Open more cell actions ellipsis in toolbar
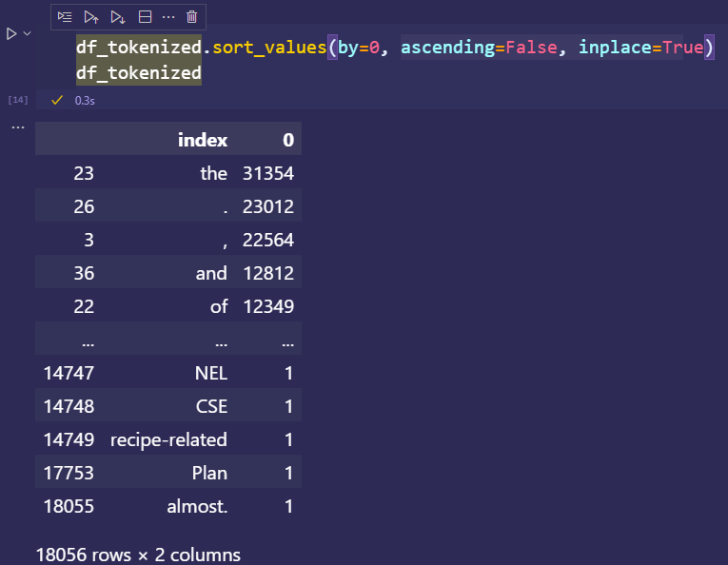 pos(168,17)
